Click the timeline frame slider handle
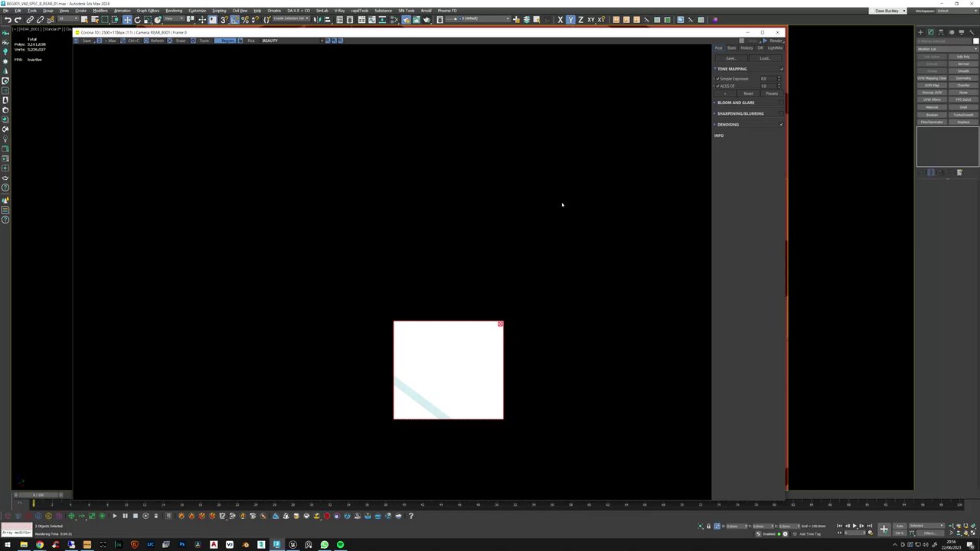The image size is (980, 551). [38, 495]
